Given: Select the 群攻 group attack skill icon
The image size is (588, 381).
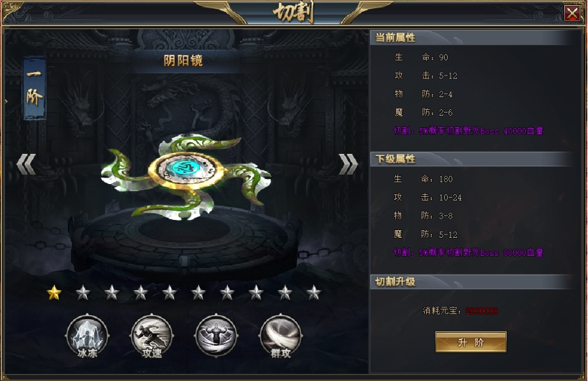Looking at the screenshot, I should (x=280, y=336).
